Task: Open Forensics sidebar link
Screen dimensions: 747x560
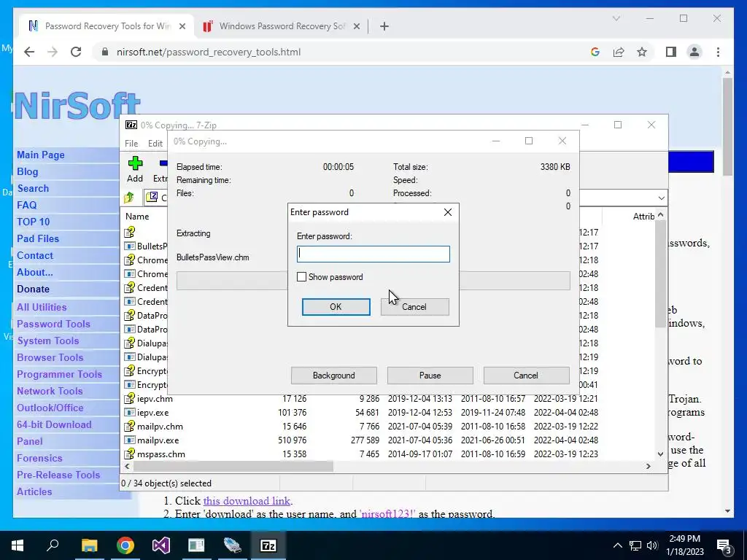Action: [x=39, y=458]
